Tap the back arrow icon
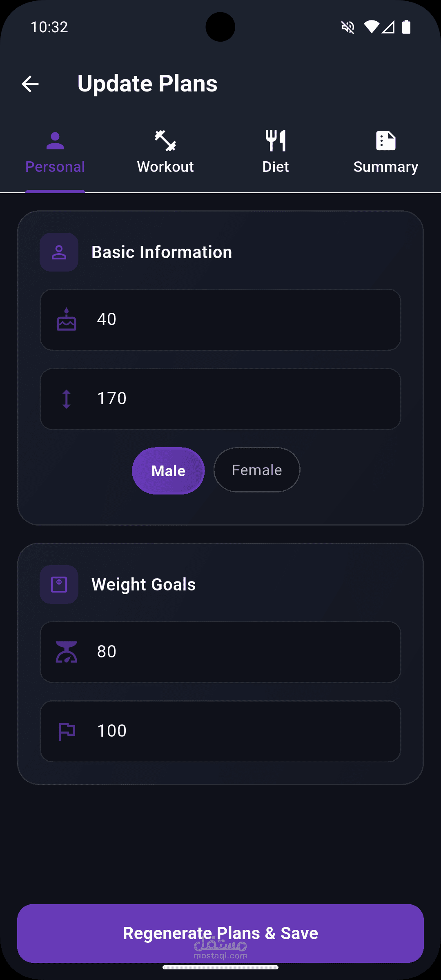Screen dimensions: 441x980 (30, 84)
